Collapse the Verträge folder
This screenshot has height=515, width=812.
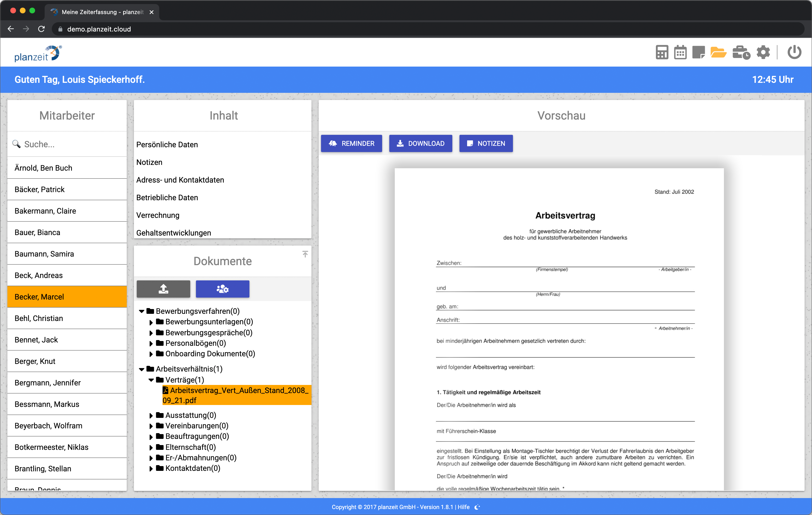click(x=151, y=380)
